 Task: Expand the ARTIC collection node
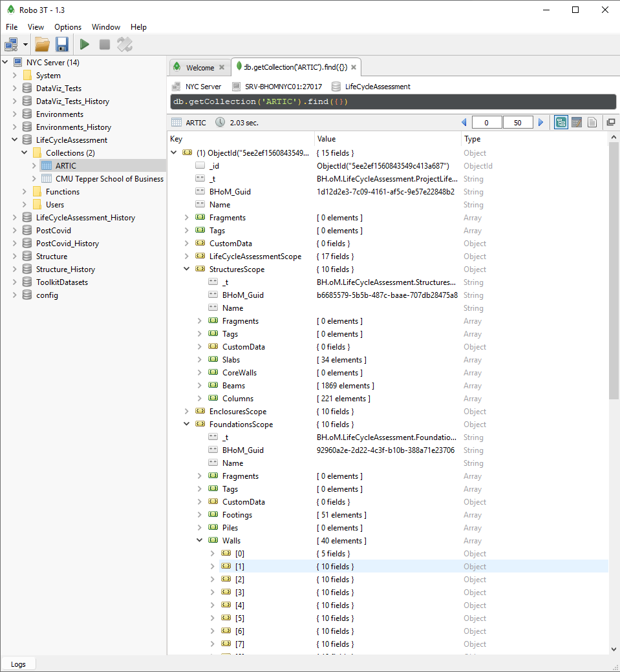tap(34, 165)
